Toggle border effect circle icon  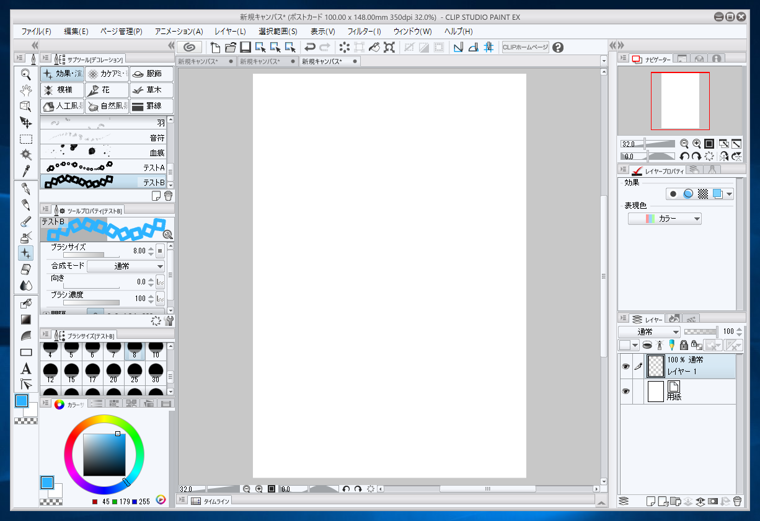tap(673, 194)
